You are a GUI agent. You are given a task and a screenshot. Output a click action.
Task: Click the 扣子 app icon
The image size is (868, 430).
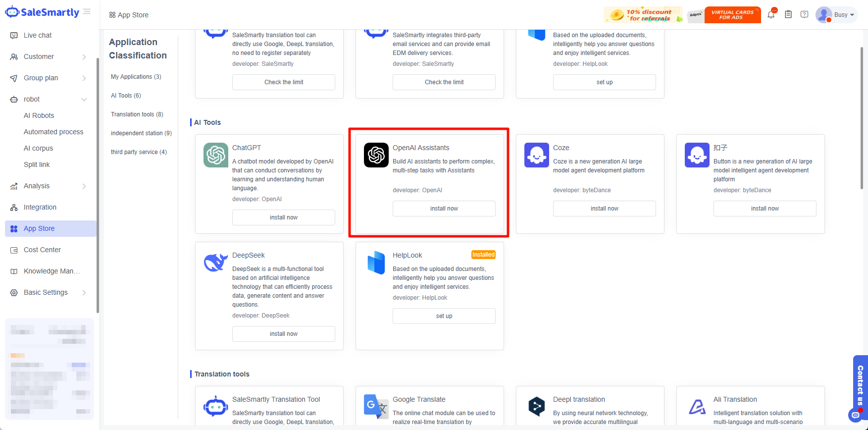pyautogui.click(x=697, y=155)
